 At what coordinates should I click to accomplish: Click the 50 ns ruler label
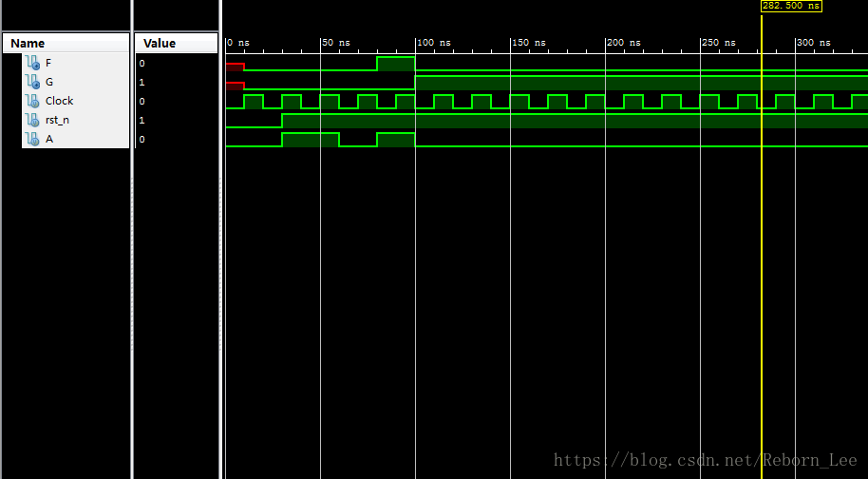[336, 43]
